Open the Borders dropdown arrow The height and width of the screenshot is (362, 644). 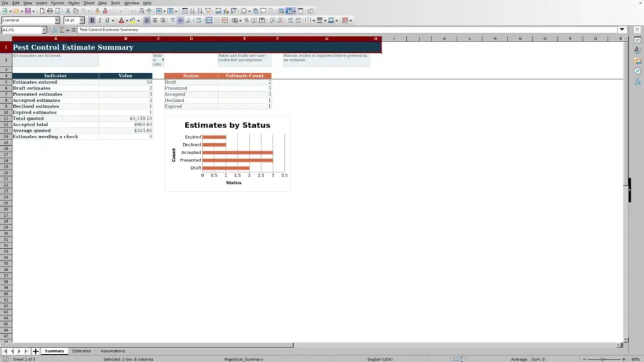[x=314, y=21]
